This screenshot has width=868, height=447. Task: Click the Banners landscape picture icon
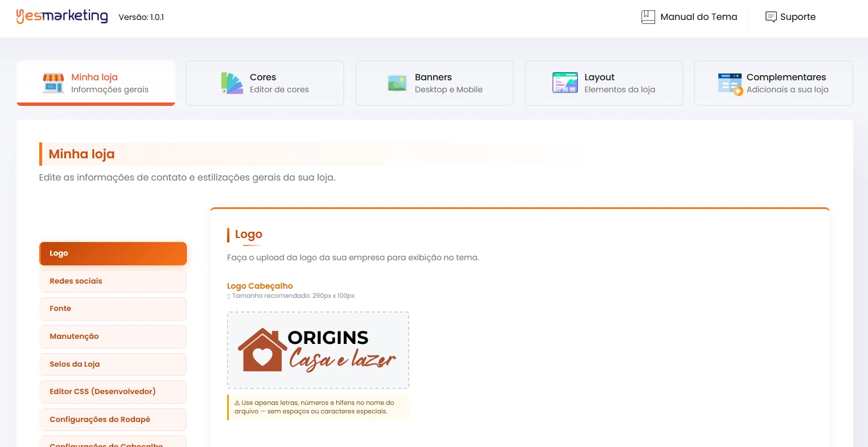pos(397,83)
